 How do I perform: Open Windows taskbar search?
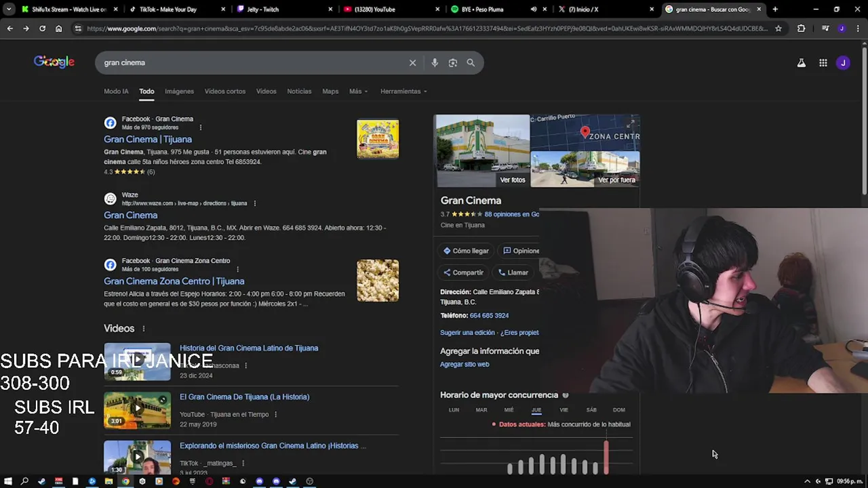coord(24,481)
